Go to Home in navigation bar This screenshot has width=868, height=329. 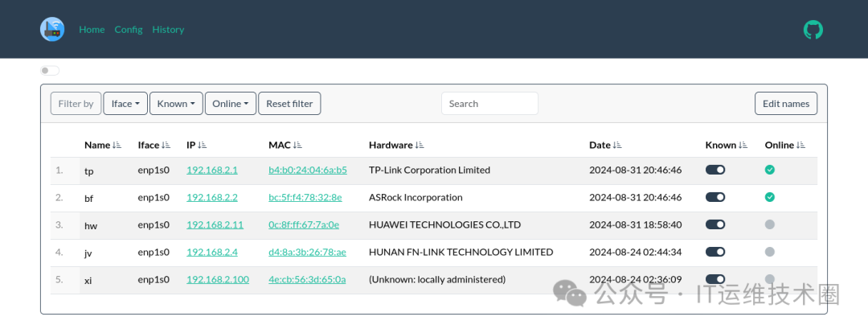[x=92, y=29]
